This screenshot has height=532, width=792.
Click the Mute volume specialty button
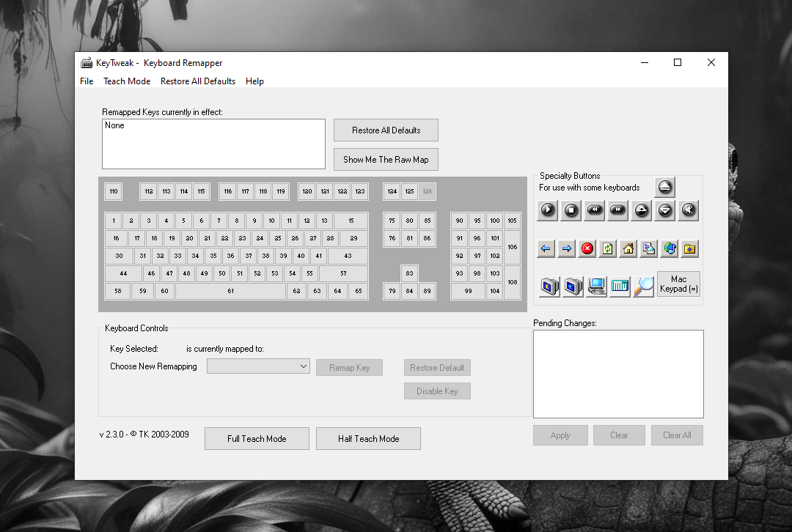pyautogui.click(x=688, y=211)
